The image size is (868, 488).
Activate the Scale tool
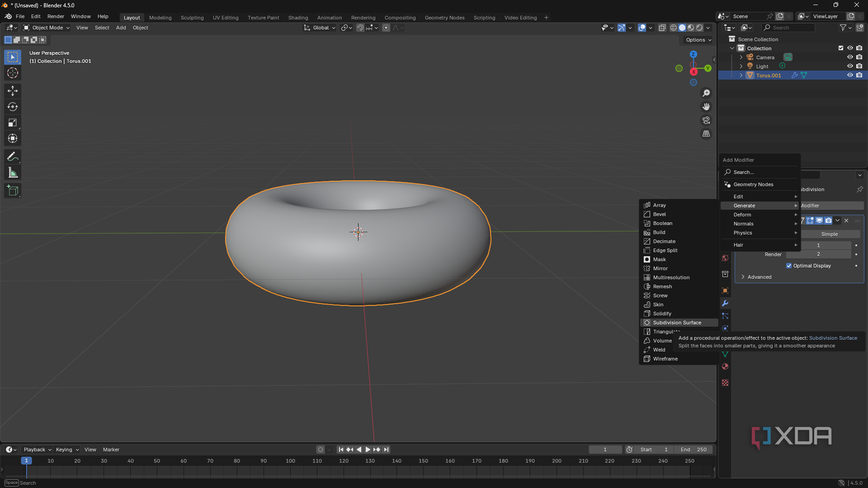13,123
